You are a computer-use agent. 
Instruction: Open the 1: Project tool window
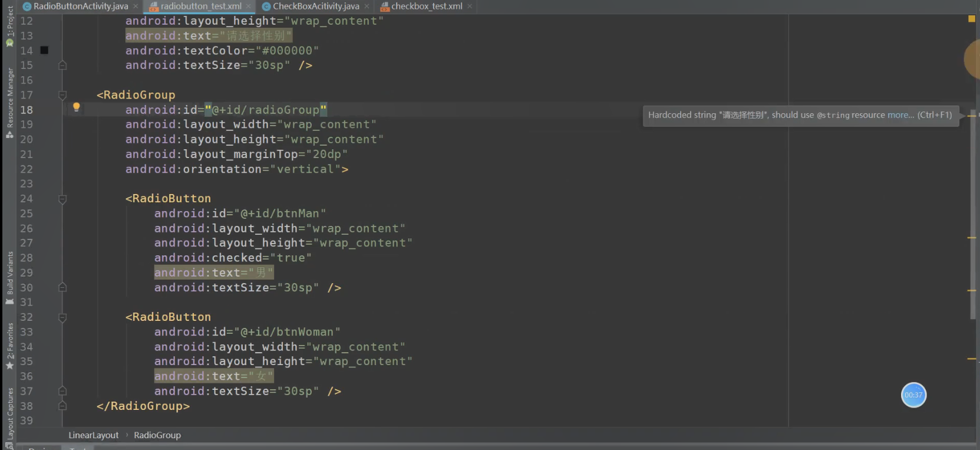pyautogui.click(x=9, y=27)
